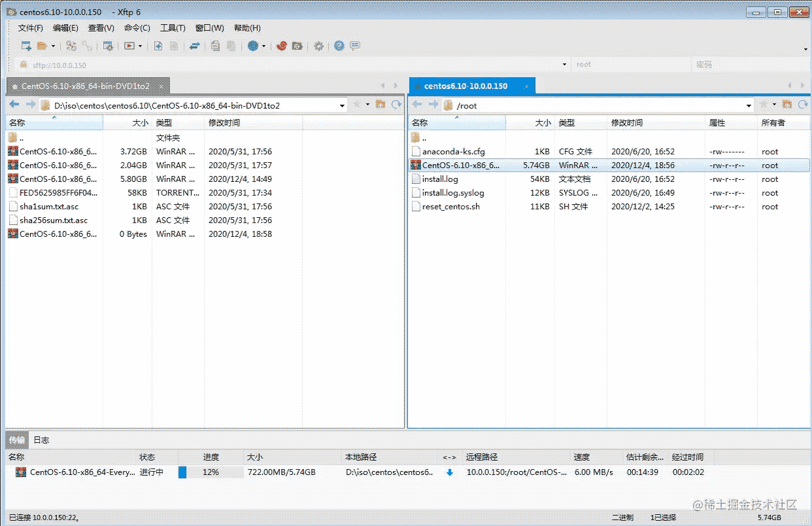Open parent folder icon in remote pane

pos(787,105)
